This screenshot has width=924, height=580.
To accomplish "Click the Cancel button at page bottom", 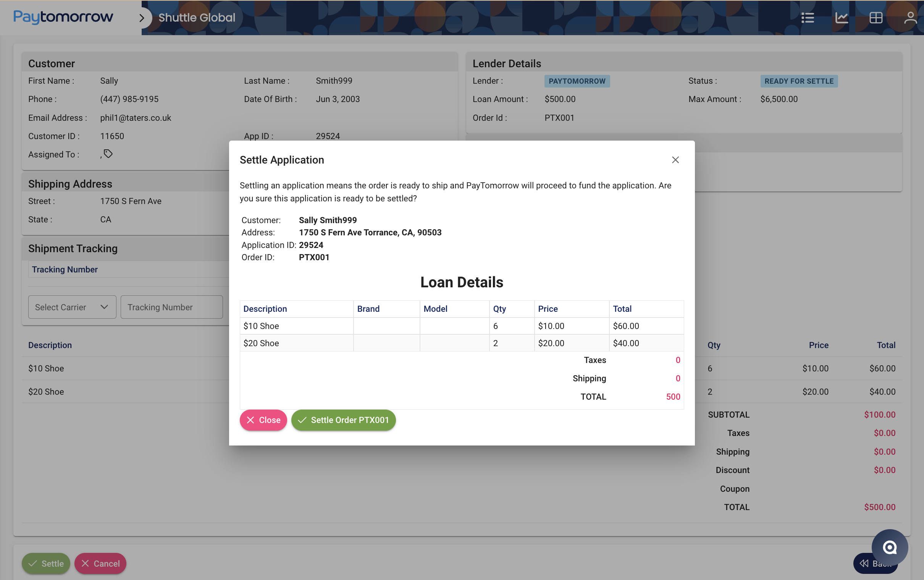I will click(x=100, y=563).
